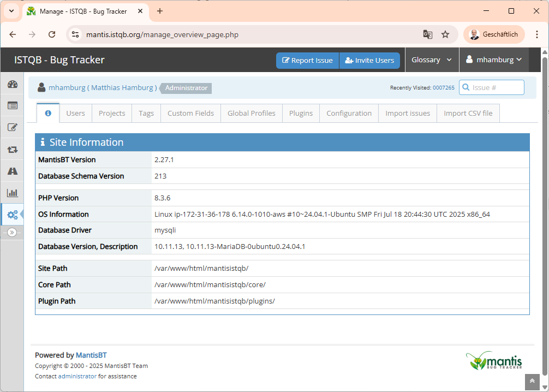Switch to the Projects tab
This screenshot has width=549, height=392.
[x=112, y=113]
